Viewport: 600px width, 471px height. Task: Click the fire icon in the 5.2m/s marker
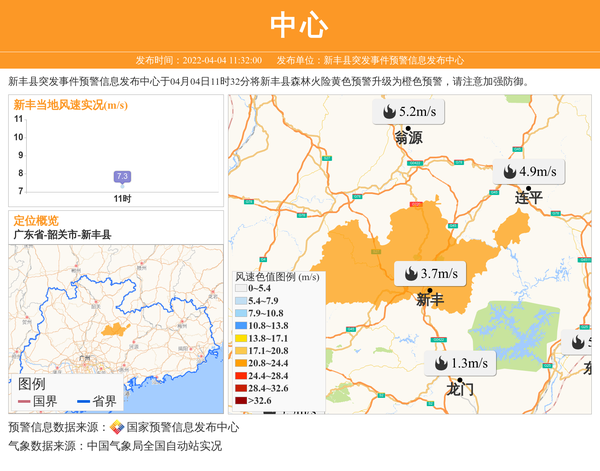tap(387, 111)
